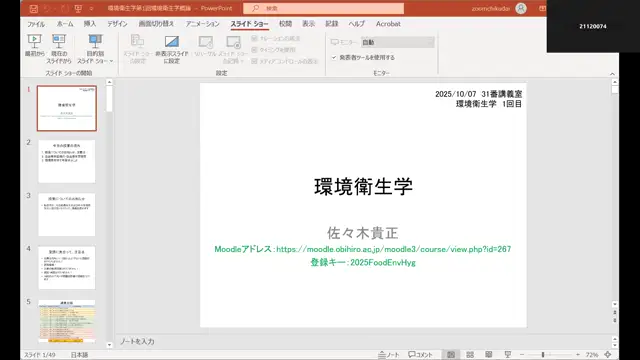The height and width of the screenshot is (360, 640).
Task: Open 目的別スライドショー custom show dropdown
Action: click(95, 49)
